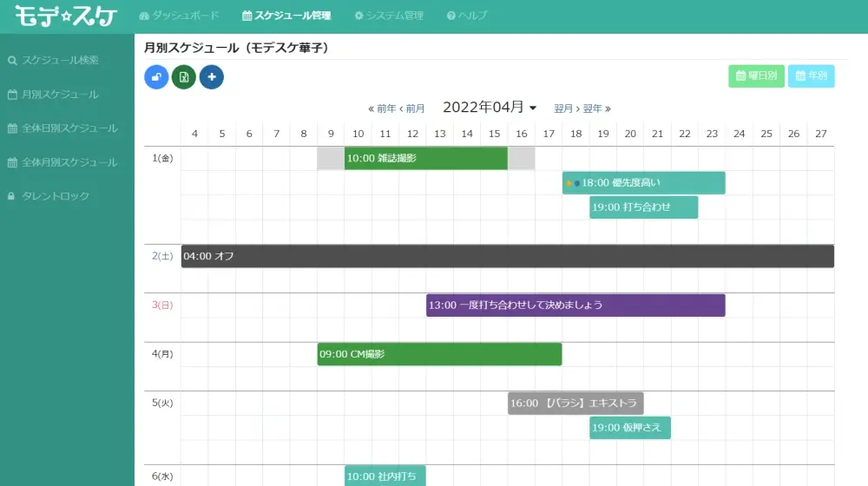Open the purple 13:00 一度打ち合わせして決めましょう event
This screenshot has height=486, width=868.
(575, 305)
